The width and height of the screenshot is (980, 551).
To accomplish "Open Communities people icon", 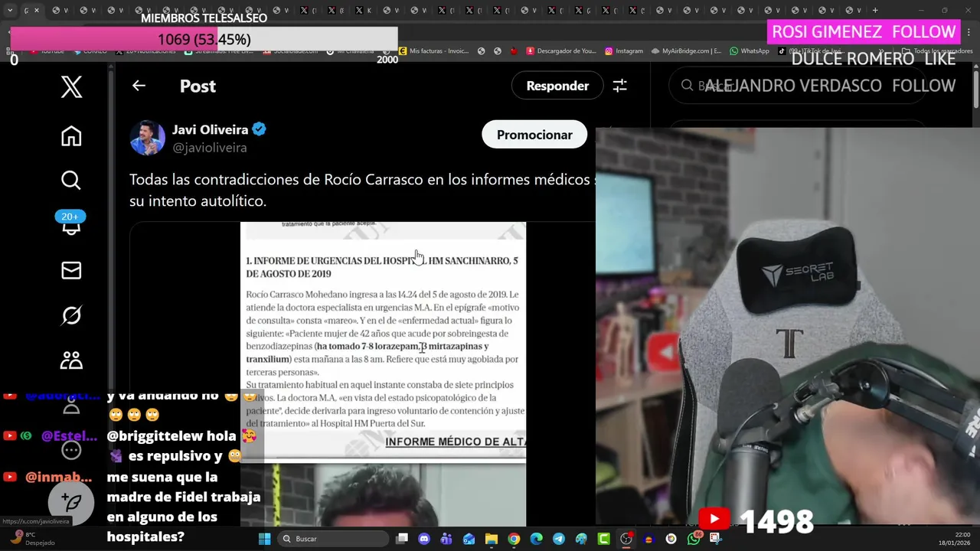I will pos(71,360).
